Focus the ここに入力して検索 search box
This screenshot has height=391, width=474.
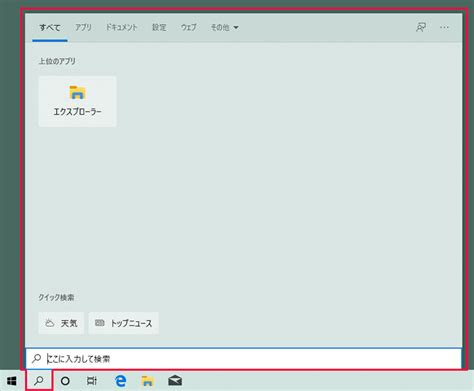[244, 359]
